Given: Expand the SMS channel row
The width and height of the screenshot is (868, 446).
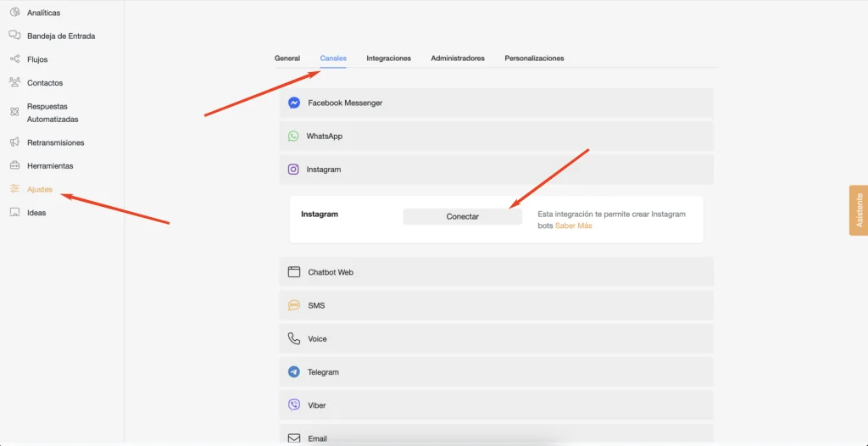Looking at the screenshot, I should click(x=497, y=305).
